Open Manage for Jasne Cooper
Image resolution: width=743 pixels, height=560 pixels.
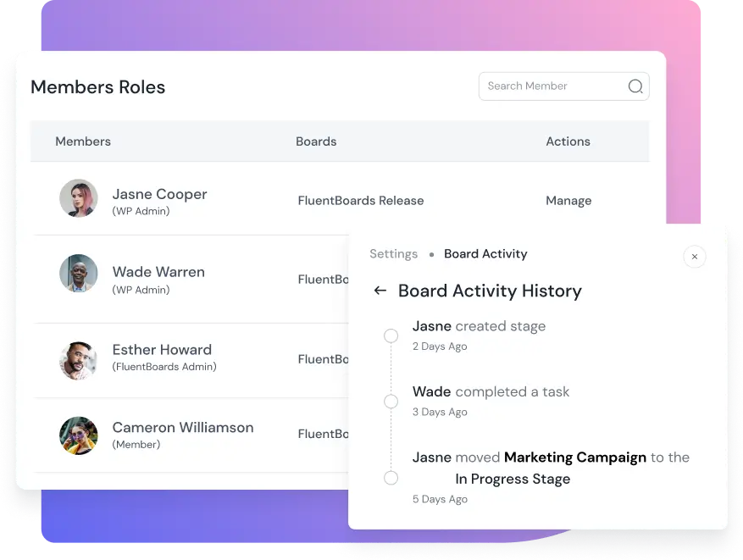tap(568, 201)
